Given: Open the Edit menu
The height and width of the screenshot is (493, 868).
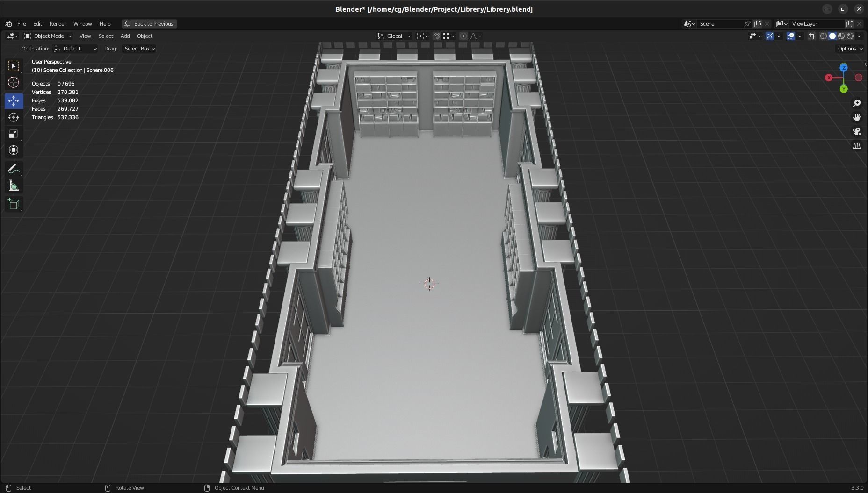Looking at the screenshot, I should coord(37,24).
